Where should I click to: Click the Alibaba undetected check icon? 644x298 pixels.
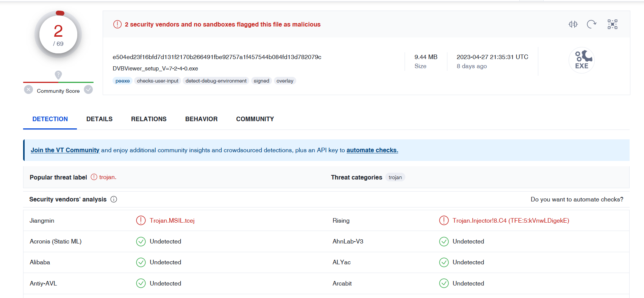[x=141, y=262]
